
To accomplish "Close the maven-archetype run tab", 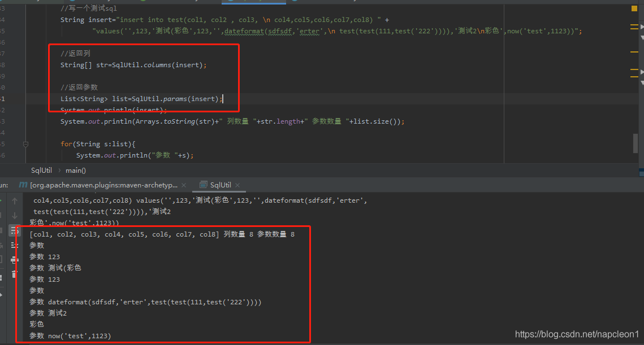I will coord(184,185).
